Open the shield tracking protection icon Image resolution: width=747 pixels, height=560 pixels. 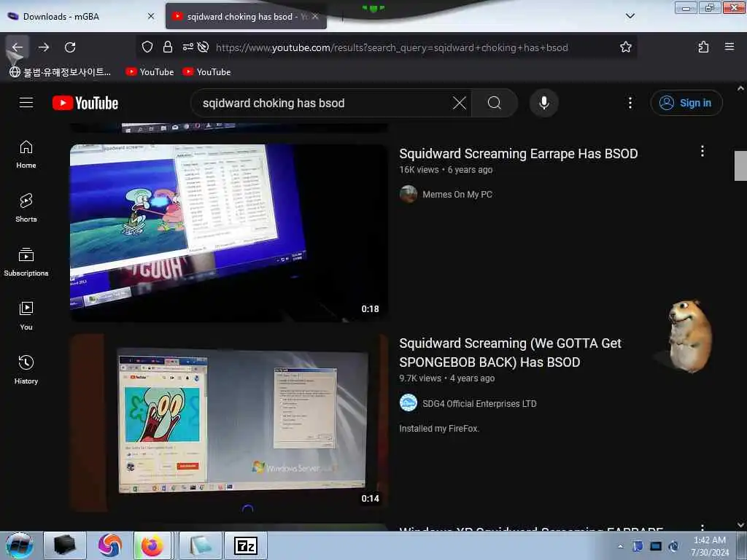tap(147, 47)
